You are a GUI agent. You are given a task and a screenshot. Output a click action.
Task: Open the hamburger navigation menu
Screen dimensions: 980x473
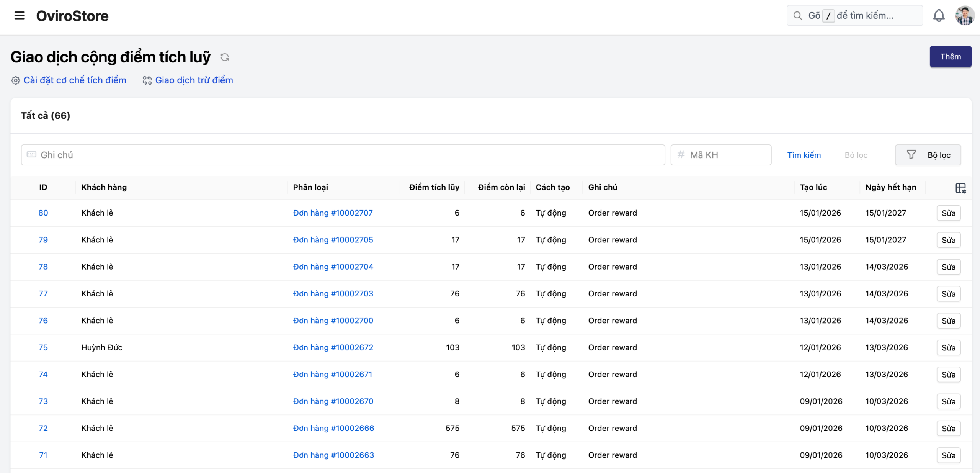pyautogui.click(x=20, y=16)
